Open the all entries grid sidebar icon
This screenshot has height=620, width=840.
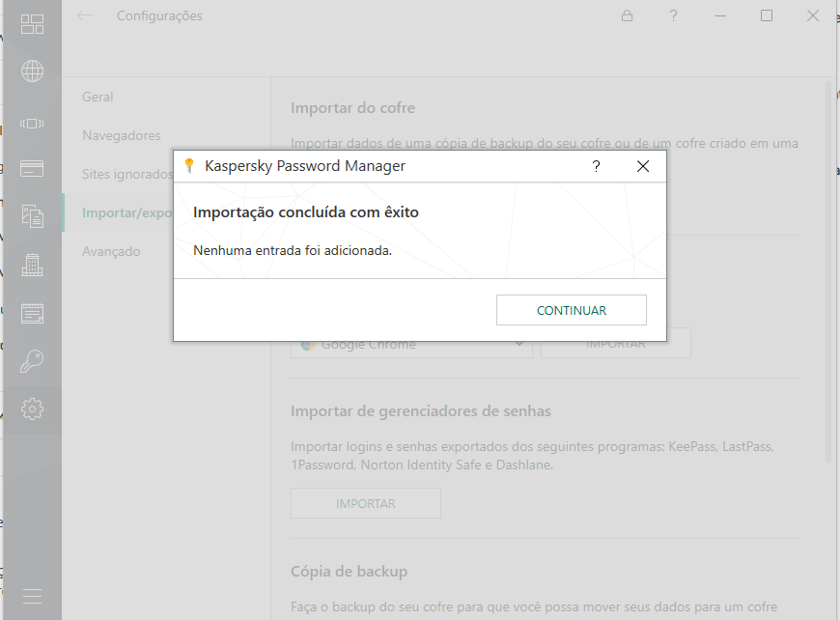tap(32, 24)
